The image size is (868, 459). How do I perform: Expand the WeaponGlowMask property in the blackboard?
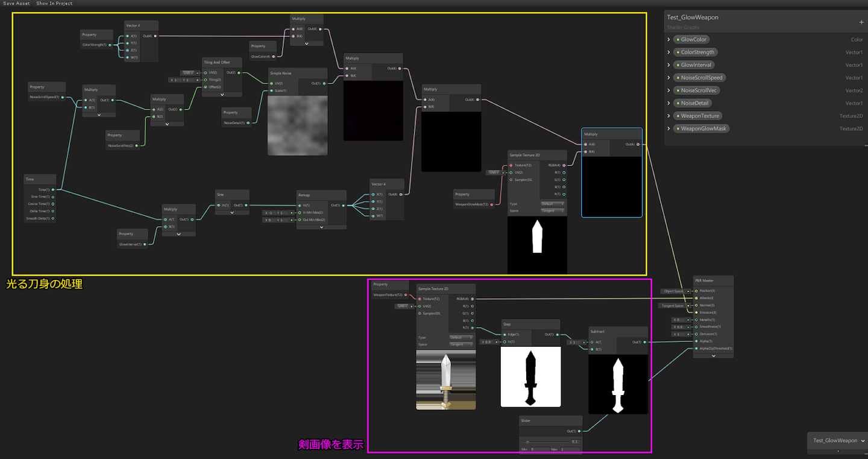tap(669, 128)
